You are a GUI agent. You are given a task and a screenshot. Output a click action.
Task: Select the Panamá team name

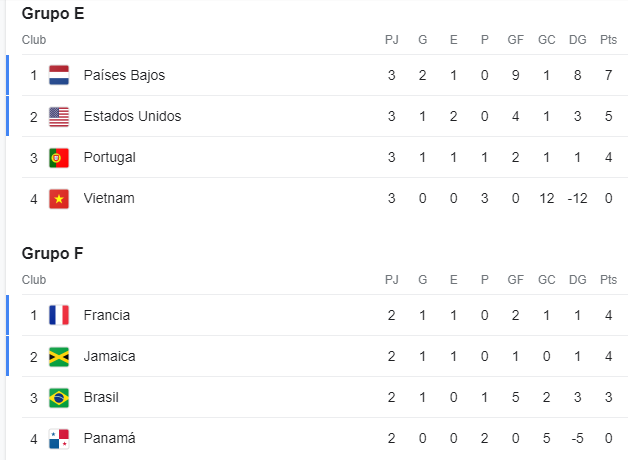[109, 439]
